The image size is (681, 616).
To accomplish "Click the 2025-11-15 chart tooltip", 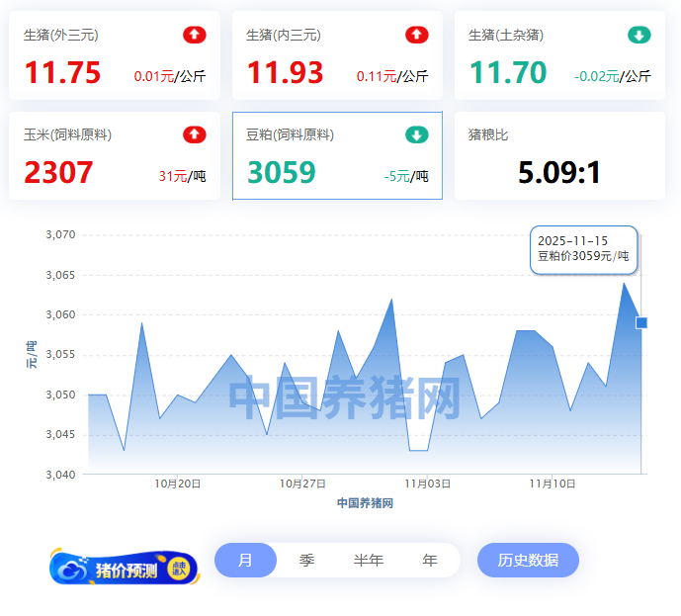I will tap(584, 249).
